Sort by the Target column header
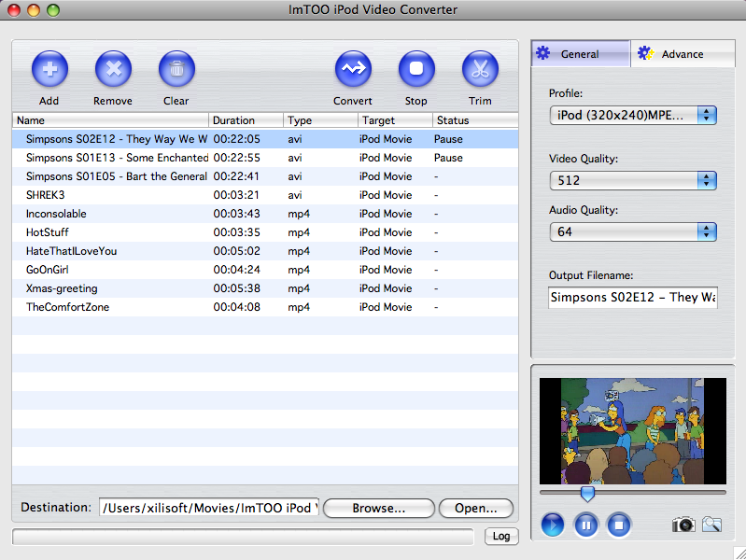The height and width of the screenshot is (560, 746). click(x=395, y=120)
